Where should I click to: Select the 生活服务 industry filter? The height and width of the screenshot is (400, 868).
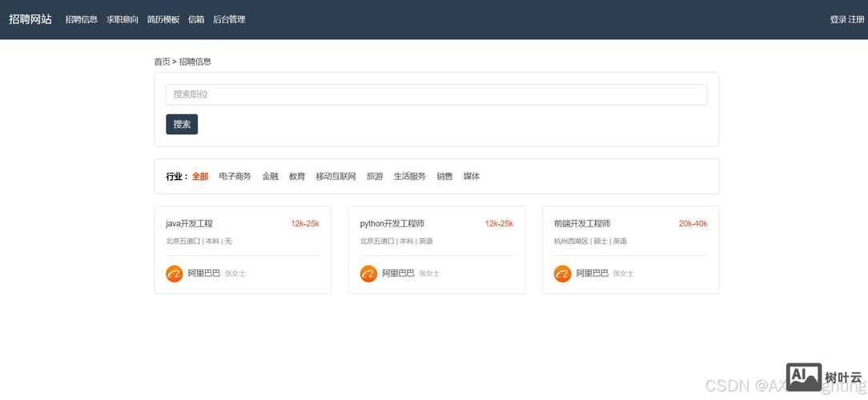click(x=409, y=176)
